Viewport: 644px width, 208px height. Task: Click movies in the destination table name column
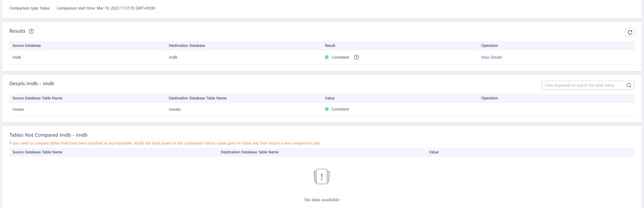click(x=175, y=110)
